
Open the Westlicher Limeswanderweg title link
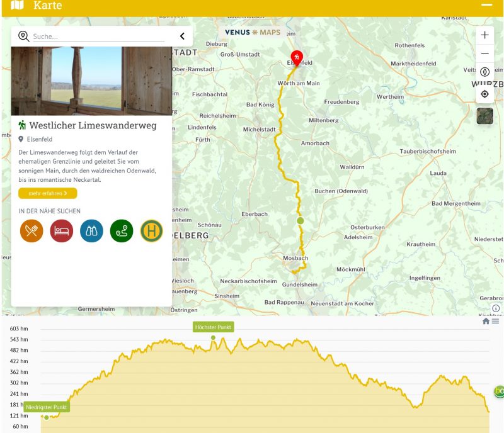pyautogui.click(x=93, y=125)
